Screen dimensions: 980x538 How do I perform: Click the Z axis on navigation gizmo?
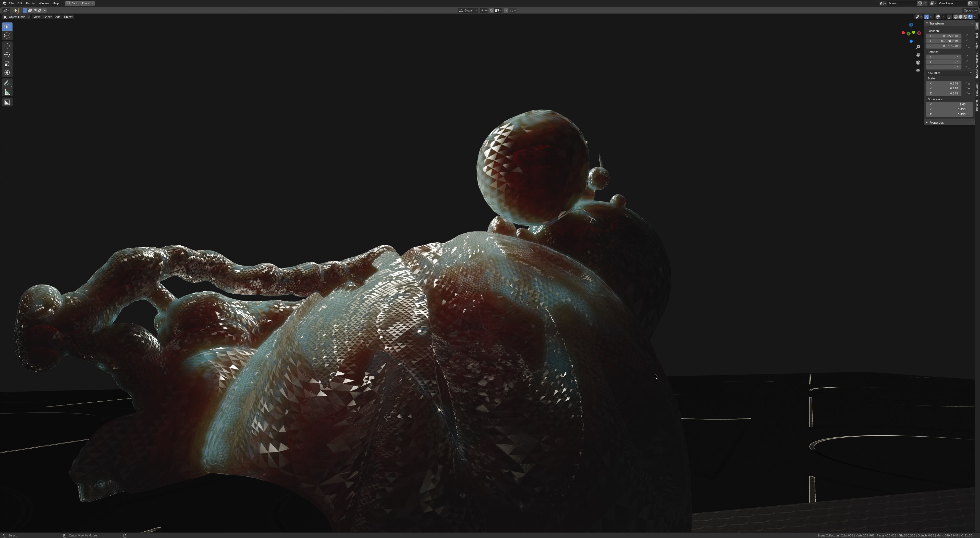(x=911, y=25)
